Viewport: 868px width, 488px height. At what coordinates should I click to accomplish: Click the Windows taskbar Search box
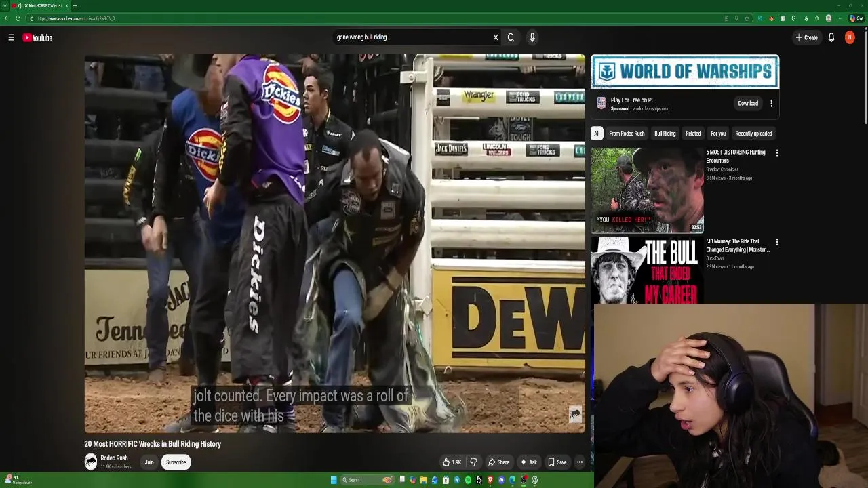click(x=368, y=480)
